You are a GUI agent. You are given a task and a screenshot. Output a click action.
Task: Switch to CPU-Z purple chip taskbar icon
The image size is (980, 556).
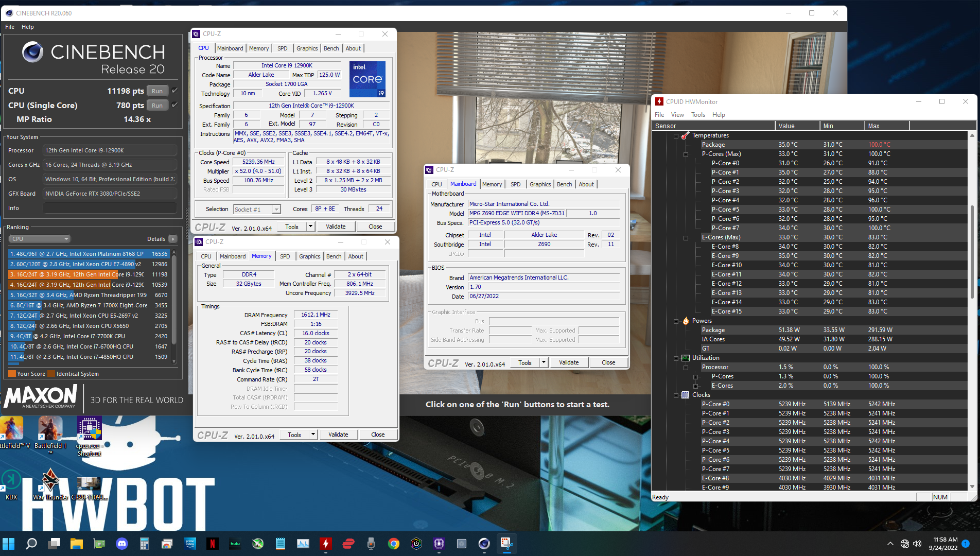pos(439,544)
